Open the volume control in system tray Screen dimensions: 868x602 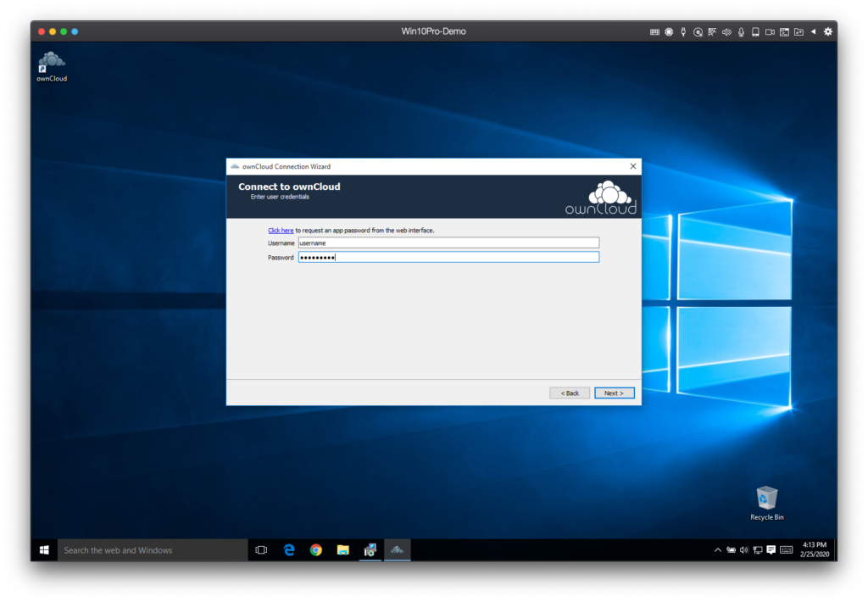tap(744, 550)
